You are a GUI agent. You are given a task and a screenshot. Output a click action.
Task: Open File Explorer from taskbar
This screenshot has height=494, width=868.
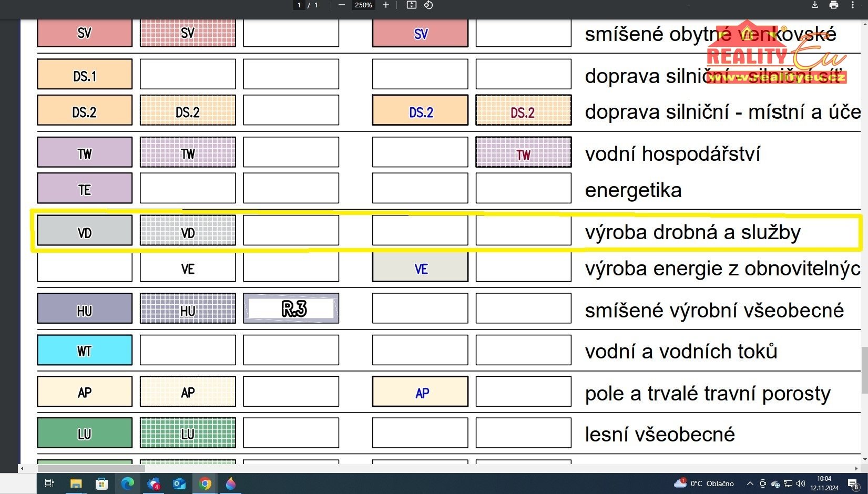[x=76, y=483]
